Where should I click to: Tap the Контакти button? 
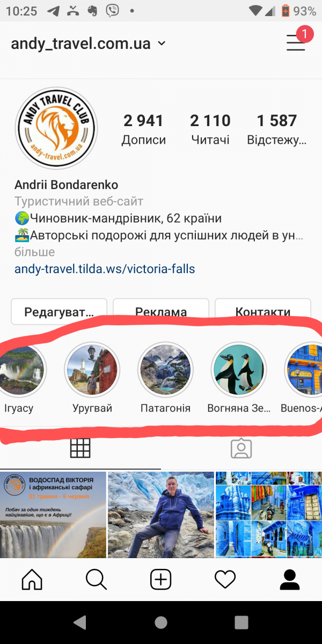tap(263, 312)
